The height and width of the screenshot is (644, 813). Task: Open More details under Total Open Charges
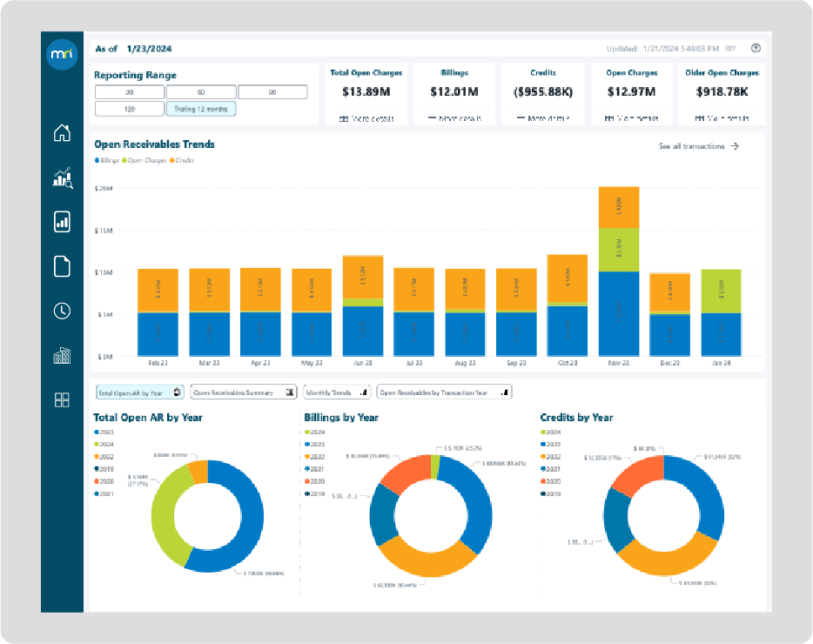(366, 117)
